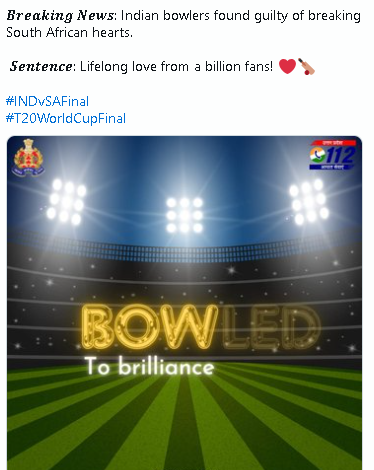The height and width of the screenshot is (470, 374).
Task: Click the striped green pitch area
Action: pos(184,420)
